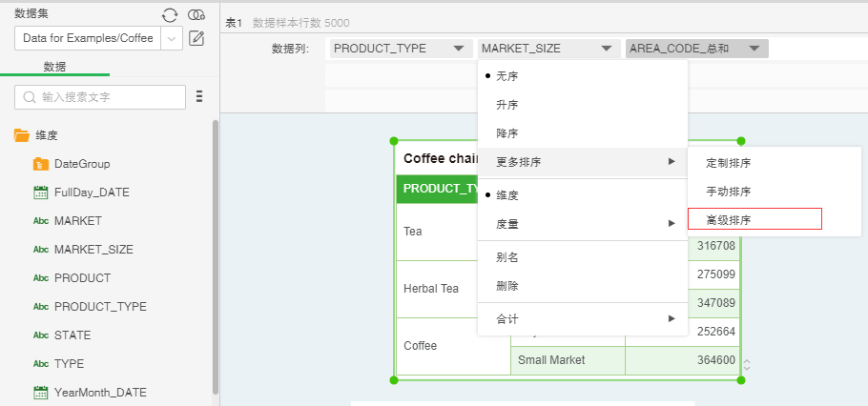Expand the AREA_CODE_总和 column dropdown
The width and height of the screenshot is (868, 406).
[x=754, y=48]
